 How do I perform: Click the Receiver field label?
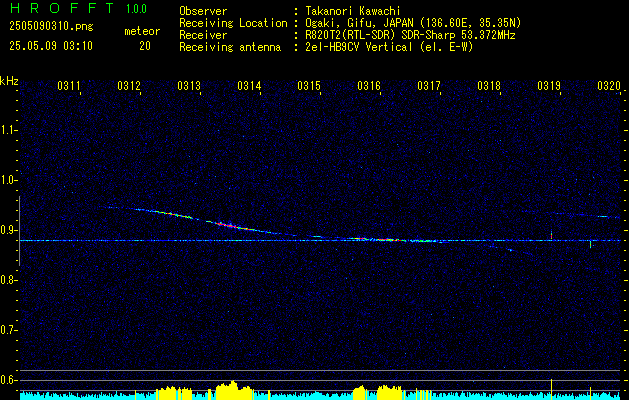point(203,35)
